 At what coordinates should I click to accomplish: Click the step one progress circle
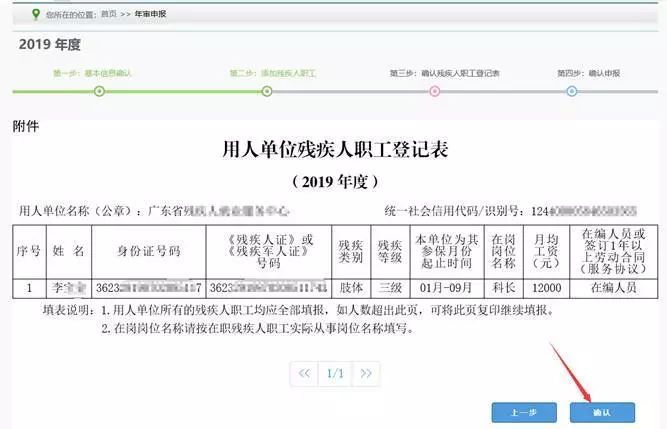[x=99, y=91]
